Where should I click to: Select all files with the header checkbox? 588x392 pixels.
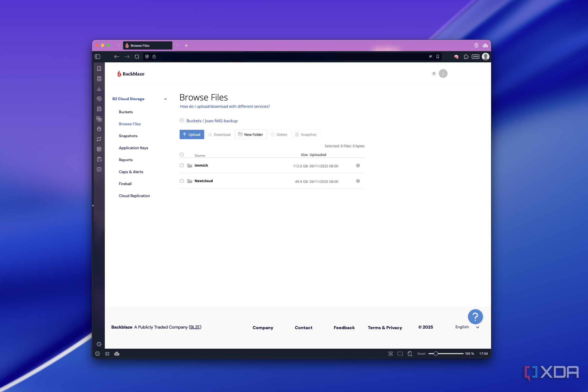click(x=182, y=155)
